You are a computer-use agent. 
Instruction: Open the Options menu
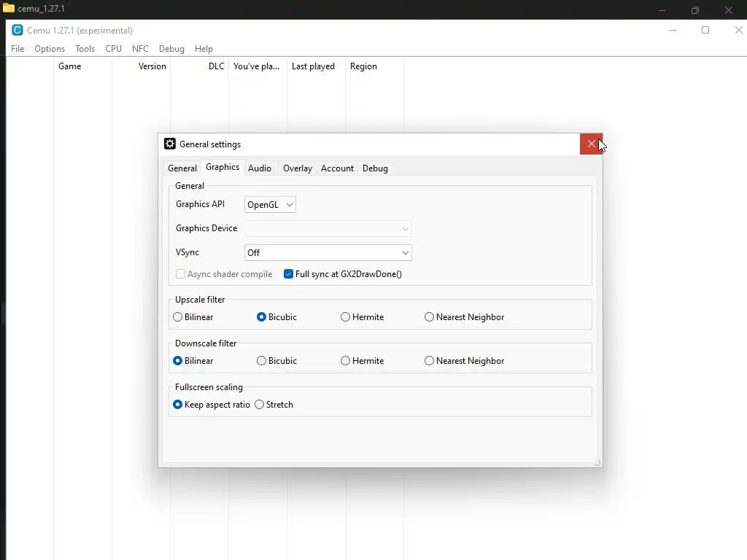(50, 49)
